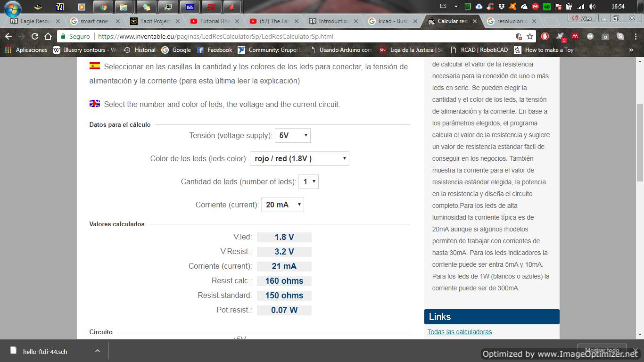Close the 'smart cane' tab
The width and height of the screenshot is (644, 362).
[x=118, y=21]
